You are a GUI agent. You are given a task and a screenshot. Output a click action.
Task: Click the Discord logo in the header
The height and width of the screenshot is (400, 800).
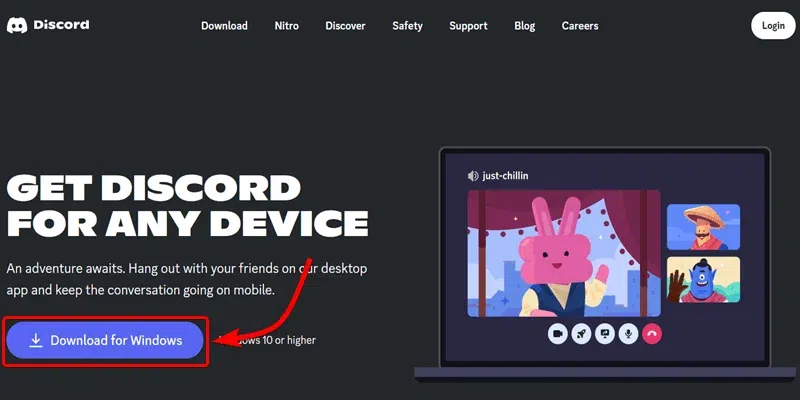[48, 24]
